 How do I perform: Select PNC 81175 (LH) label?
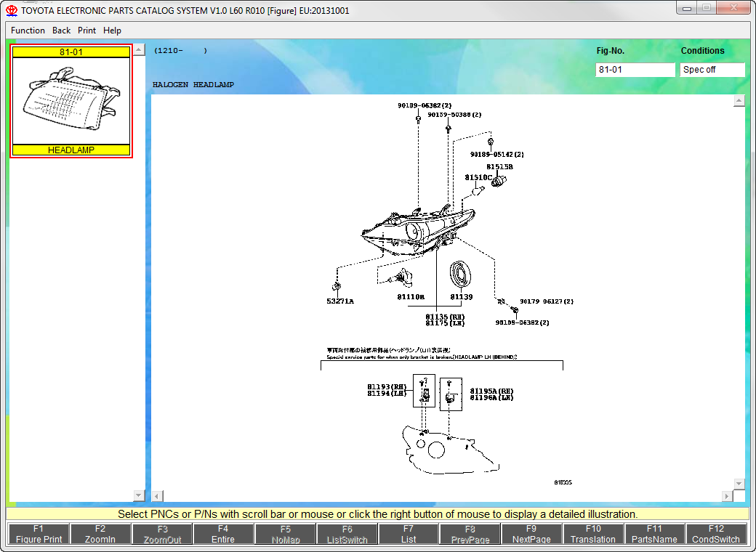[x=445, y=322]
